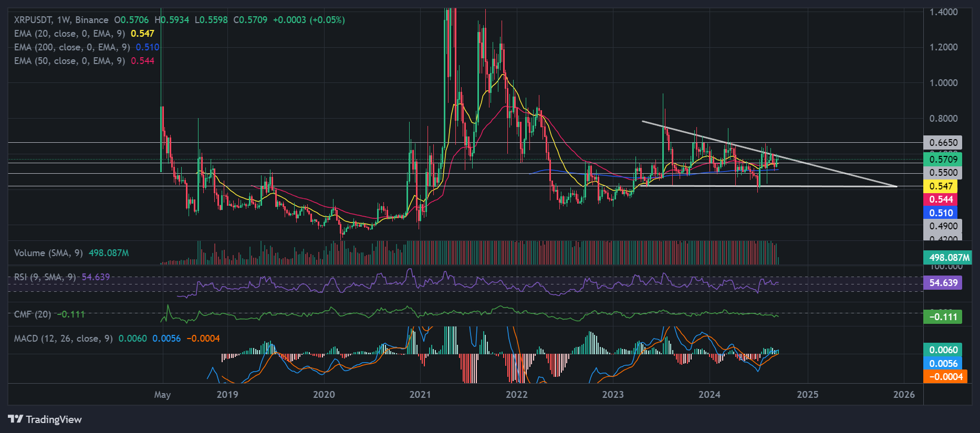The image size is (980, 433).
Task: Click the green -0.111 CMF axis label
Action: [x=944, y=317]
